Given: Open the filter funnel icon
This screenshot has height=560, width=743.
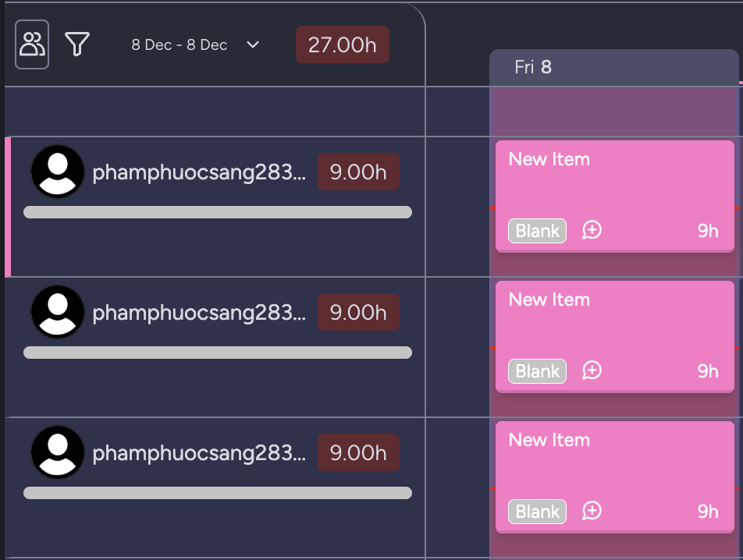Looking at the screenshot, I should pos(77,44).
